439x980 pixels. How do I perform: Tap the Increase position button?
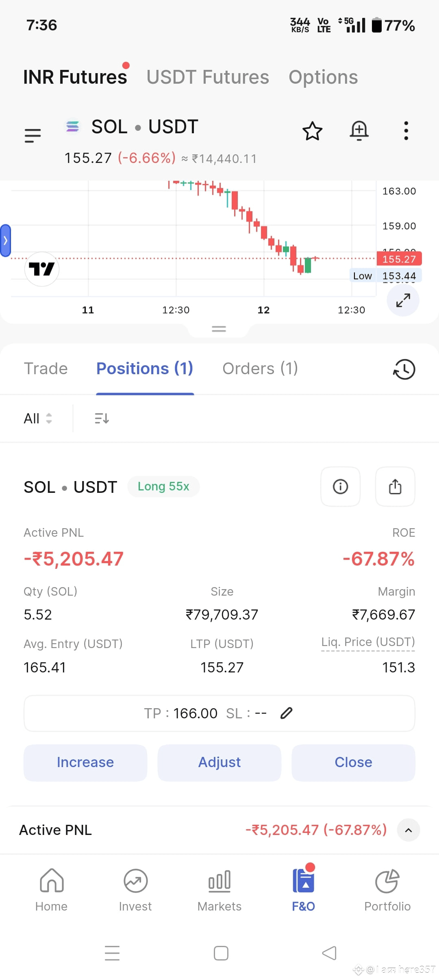[x=85, y=763]
